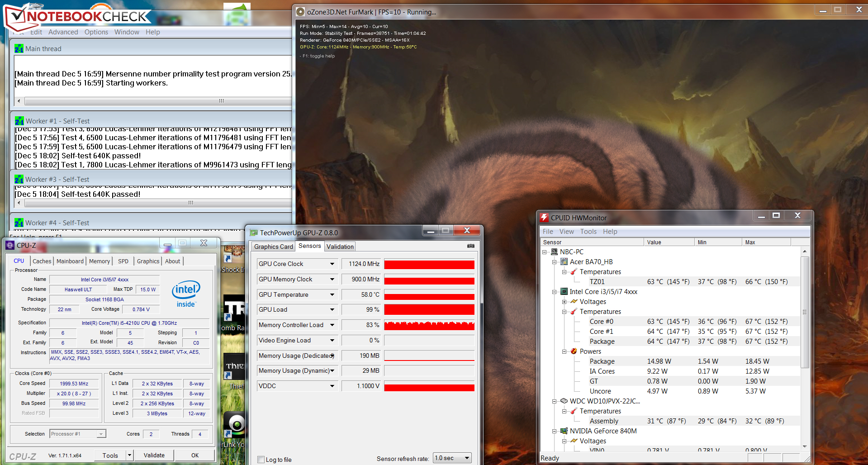Click the CPU-Z title bar icon
The height and width of the screenshot is (465, 868).
[x=10, y=245]
